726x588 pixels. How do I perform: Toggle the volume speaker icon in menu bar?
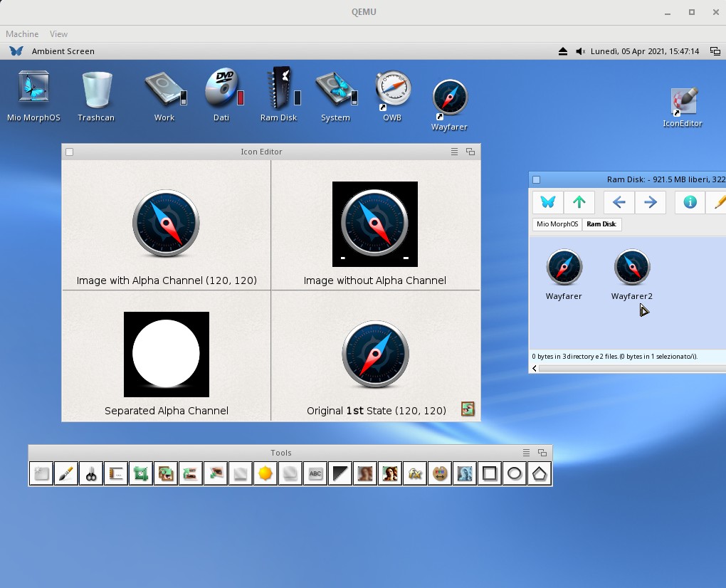coord(580,51)
